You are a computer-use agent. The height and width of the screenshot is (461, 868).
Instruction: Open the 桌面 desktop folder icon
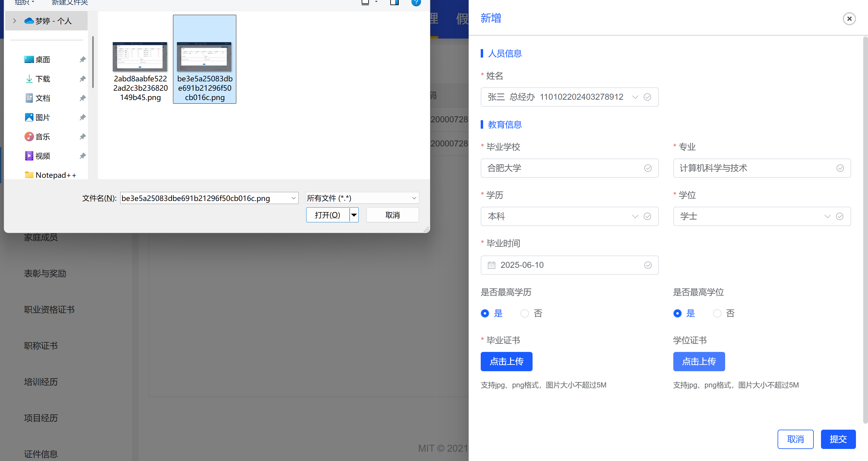29,60
